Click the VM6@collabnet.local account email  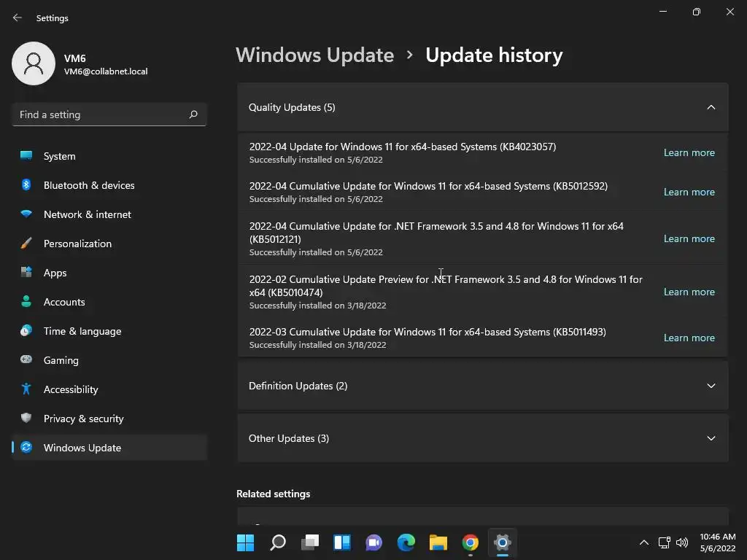(106, 71)
